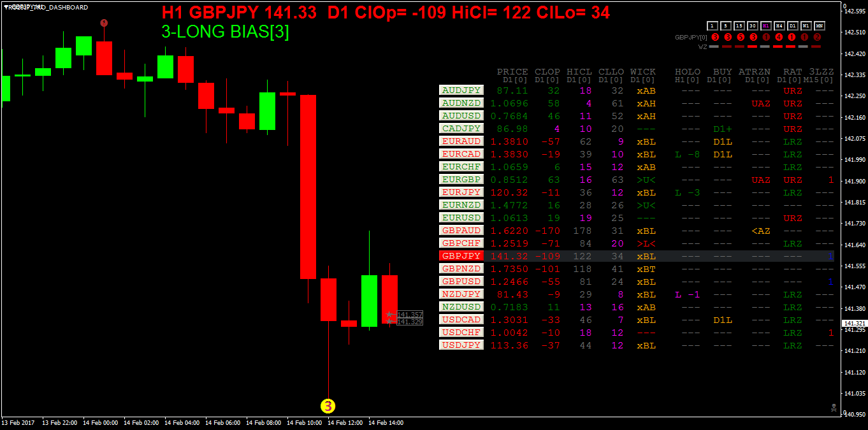The width and height of the screenshot is (868, 430).
Task: Load the EURGBP symbol button
Action: 461,180
